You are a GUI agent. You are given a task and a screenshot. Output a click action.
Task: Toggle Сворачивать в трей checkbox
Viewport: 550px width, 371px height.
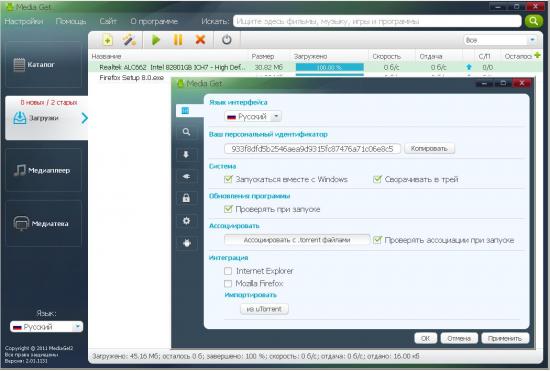(x=377, y=179)
